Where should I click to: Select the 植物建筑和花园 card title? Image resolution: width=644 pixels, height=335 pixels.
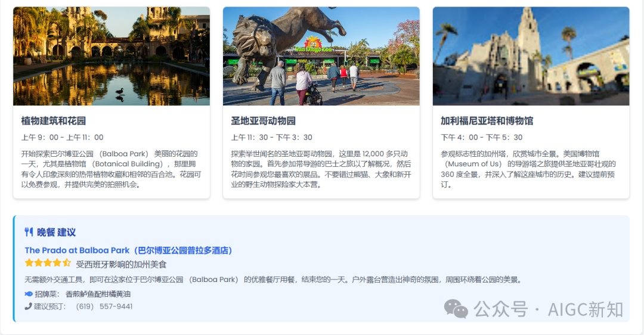point(54,120)
